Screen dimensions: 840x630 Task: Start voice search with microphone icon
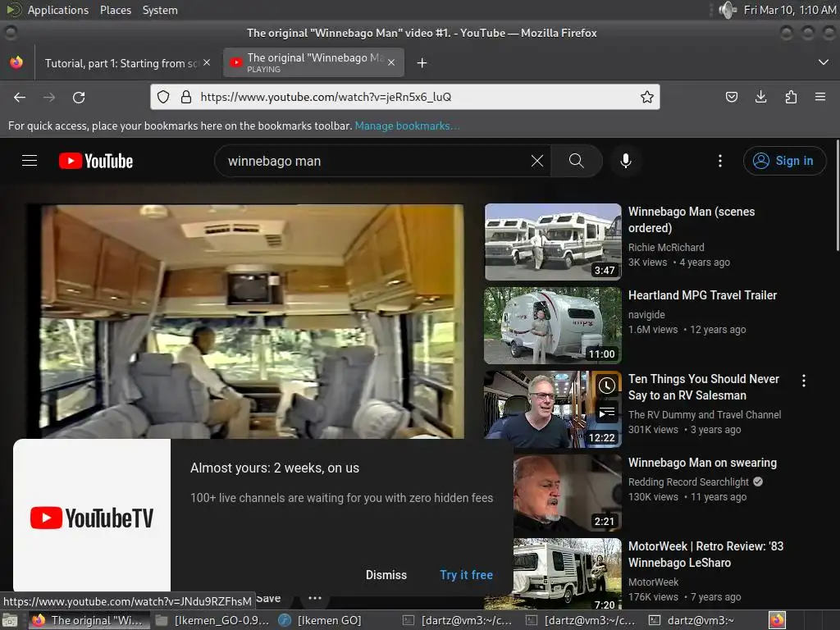626,161
